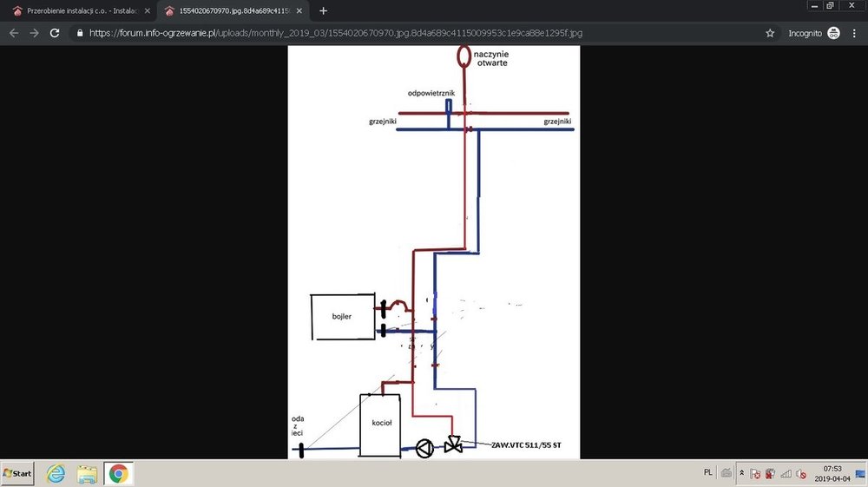
Task: Launch Internet Explorer from the taskbar
Action: (56, 474)
